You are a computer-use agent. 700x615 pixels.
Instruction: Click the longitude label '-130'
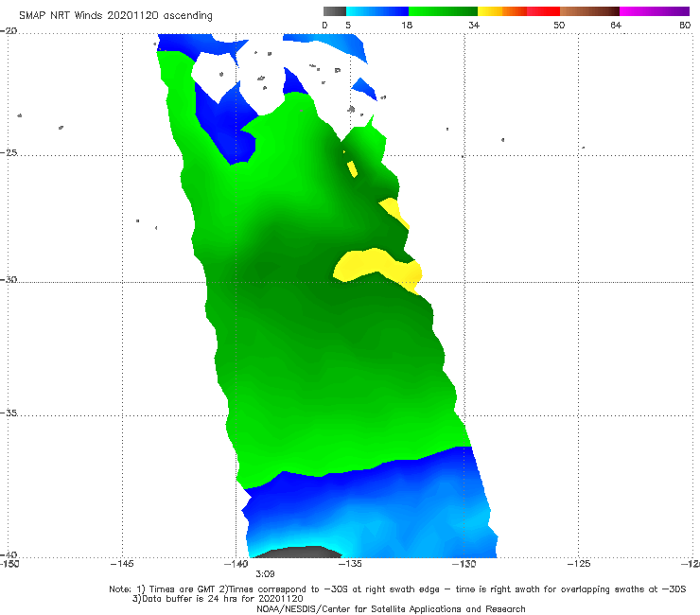click(464, 564)
